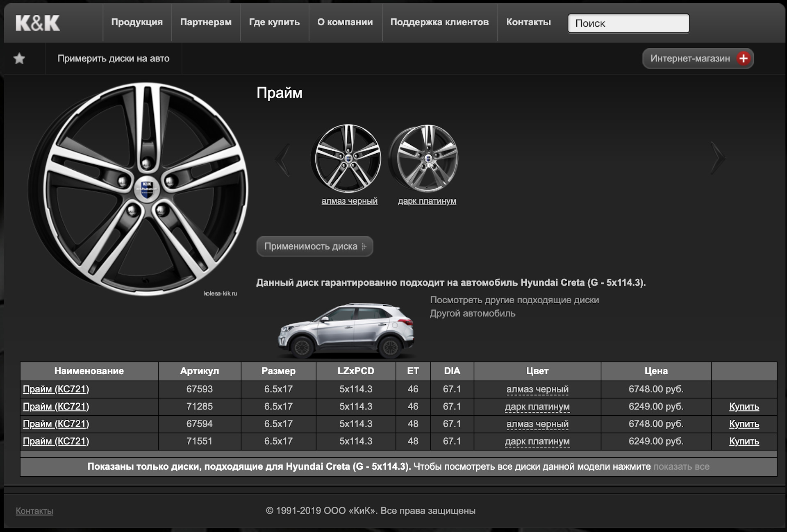Open Прайм (КС721) link for артикул 71285

tap(56, 407)
